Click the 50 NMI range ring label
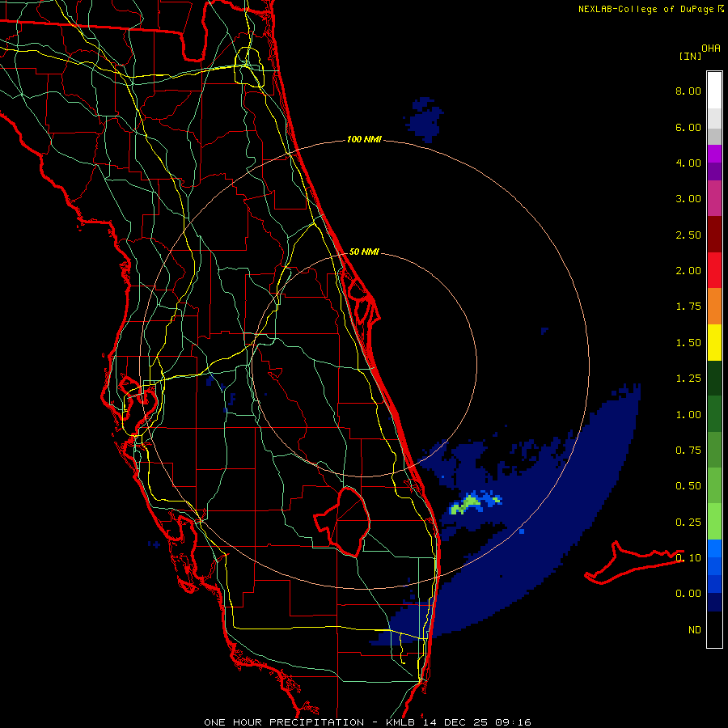 click(x=364, y=252)
